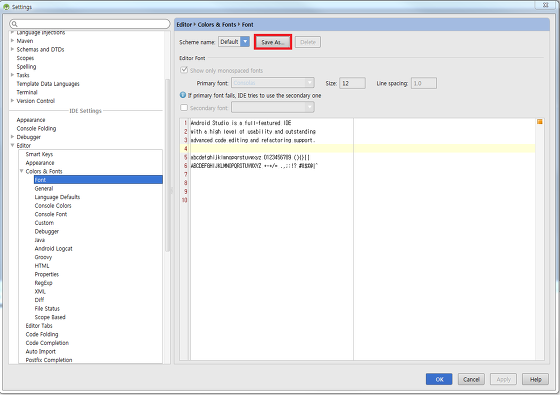Select Console Colors item
The width and height of the screenshot is (560, 395).
(x=53, y=205)
